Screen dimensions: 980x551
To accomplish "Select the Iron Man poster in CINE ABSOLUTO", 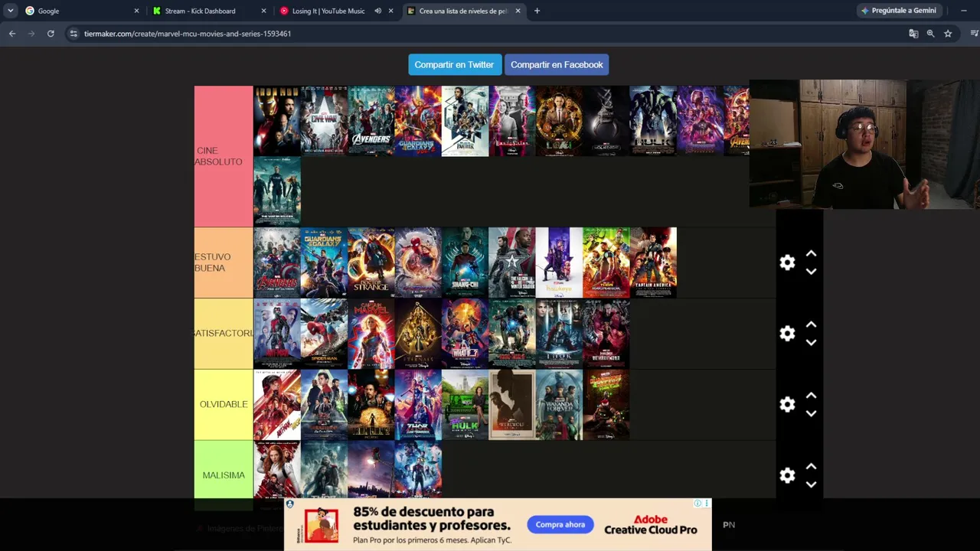I will tap(277, 121).
